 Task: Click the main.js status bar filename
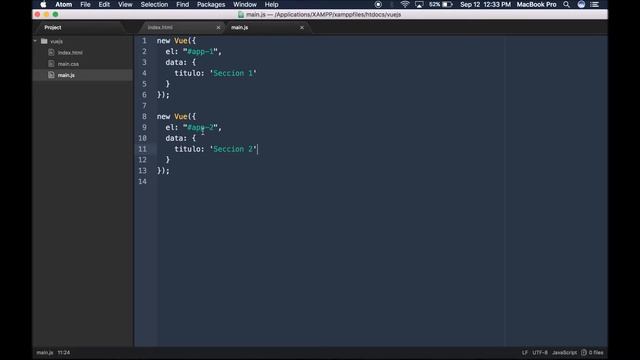coord(44,353)
